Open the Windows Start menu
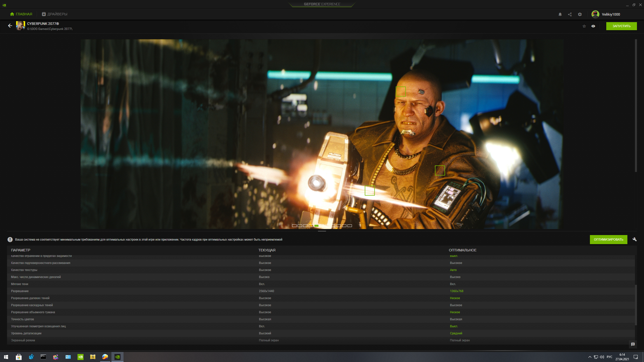This screenshot has height=362, width=644. tap(6, 357)
